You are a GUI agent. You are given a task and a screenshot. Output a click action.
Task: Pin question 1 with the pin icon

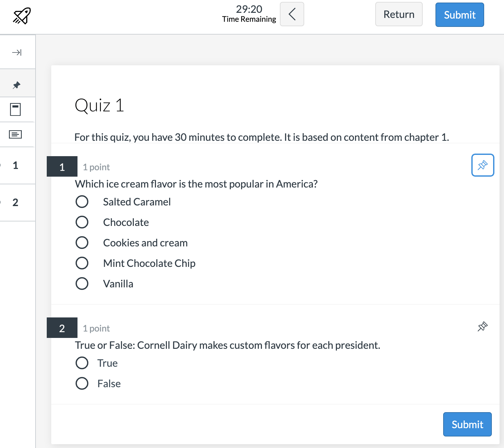(x=483, y=165)
